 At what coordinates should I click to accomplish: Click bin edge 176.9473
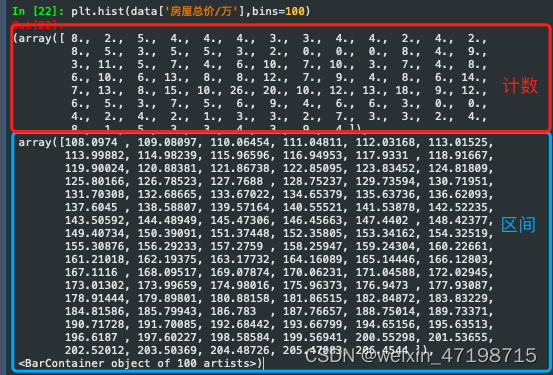pos(382,285)
